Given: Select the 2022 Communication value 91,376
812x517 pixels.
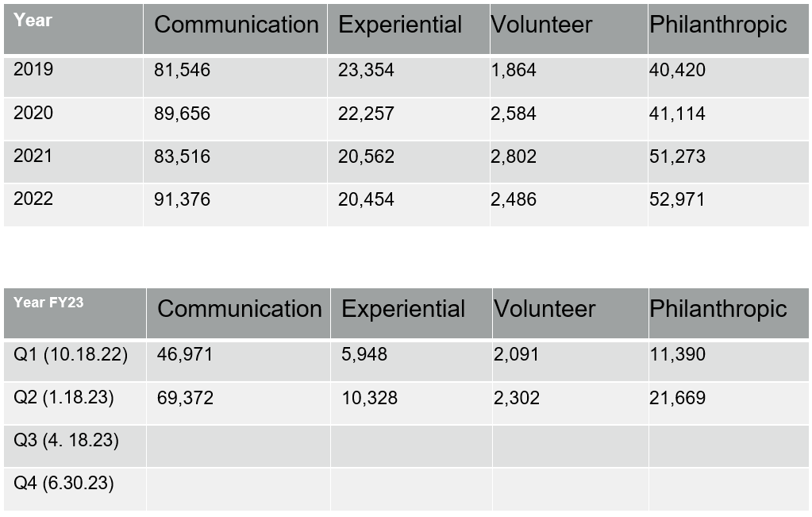Looking at the screenshot, I should click(182, 199).
